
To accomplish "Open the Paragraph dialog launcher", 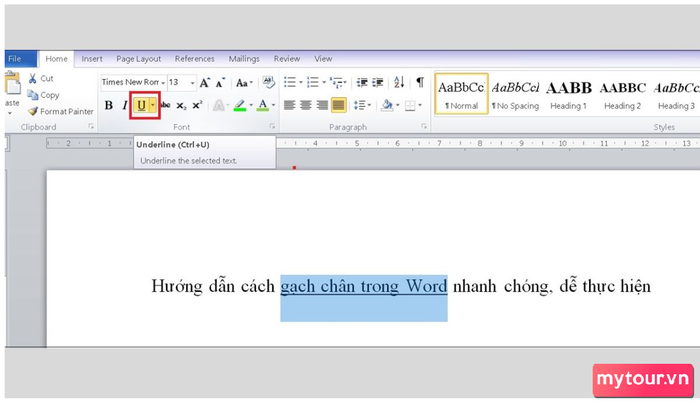I will click(x=424, y=127).
